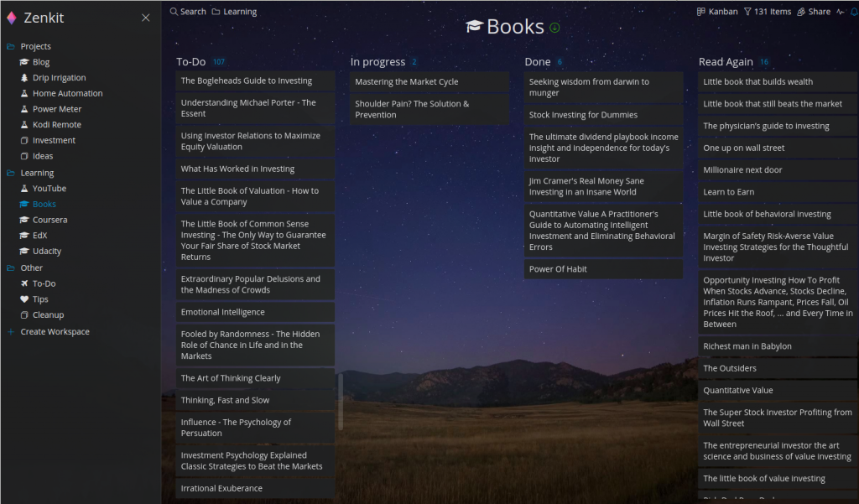
Task: Open card Understanding Michael Porter
Action: tap(255, 108)
